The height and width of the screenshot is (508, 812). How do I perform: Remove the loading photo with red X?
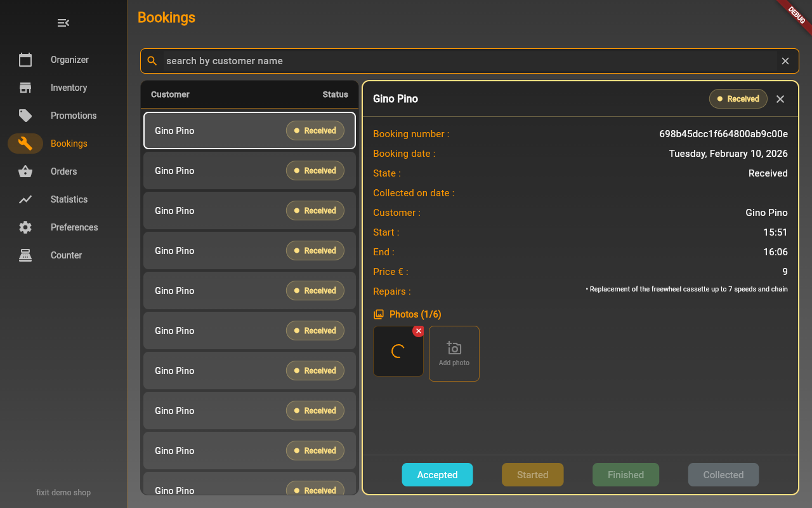point(418,331)
